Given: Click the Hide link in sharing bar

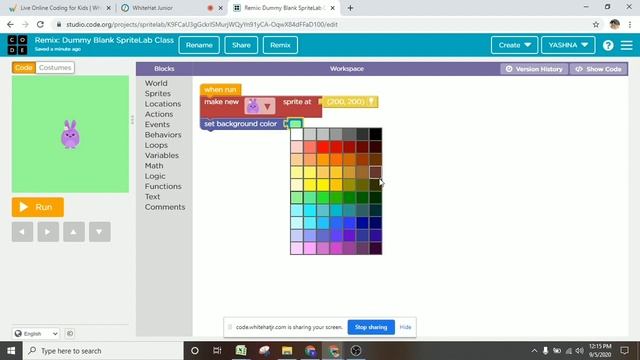Looking at the screenshot, I should tap(405, 327).
